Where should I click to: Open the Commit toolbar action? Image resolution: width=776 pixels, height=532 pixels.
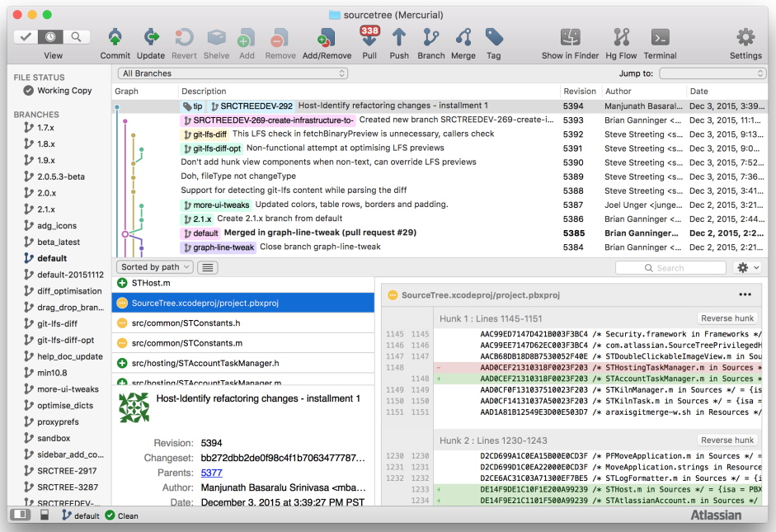tap(115, 44)
